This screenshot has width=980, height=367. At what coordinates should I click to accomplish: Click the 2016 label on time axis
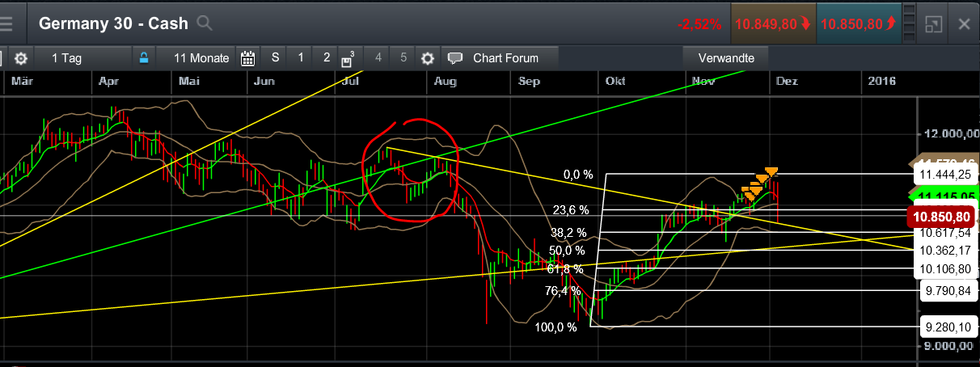pyautogui.click(x=881, y=81)
